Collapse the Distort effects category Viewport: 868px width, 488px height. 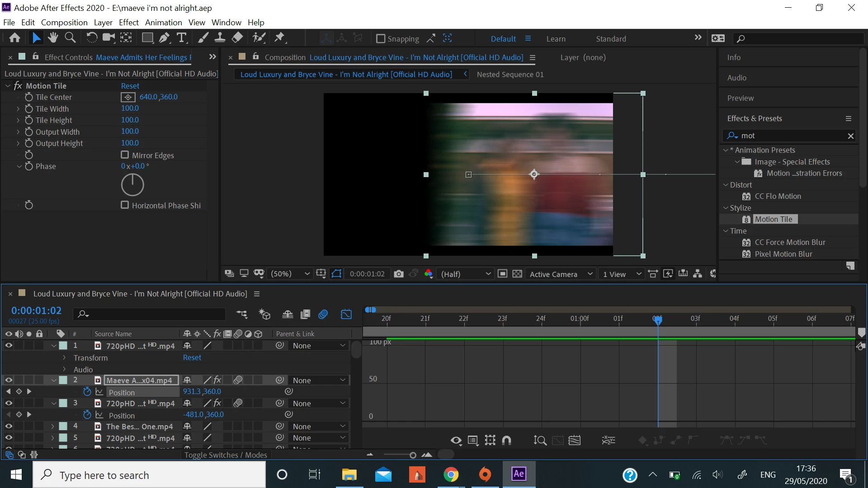click(726, 185)
